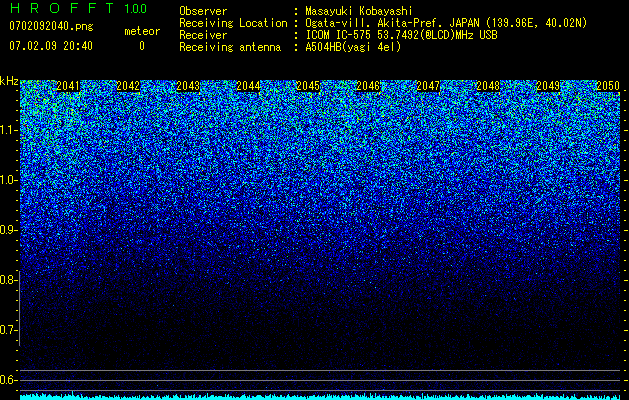This screenshot has height=400, width=629.
Task: Click the 0.7 frequency axis label
Action: click(8, 330)
